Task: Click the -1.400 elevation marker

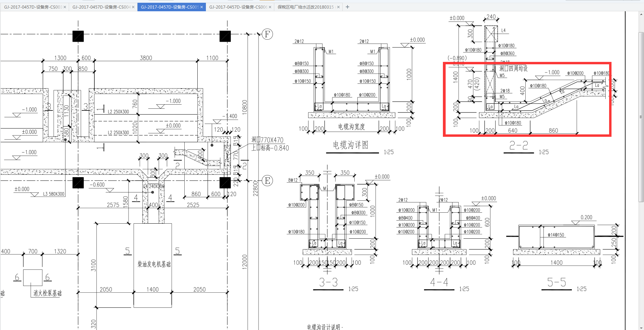Action: [x=230, y=116]
